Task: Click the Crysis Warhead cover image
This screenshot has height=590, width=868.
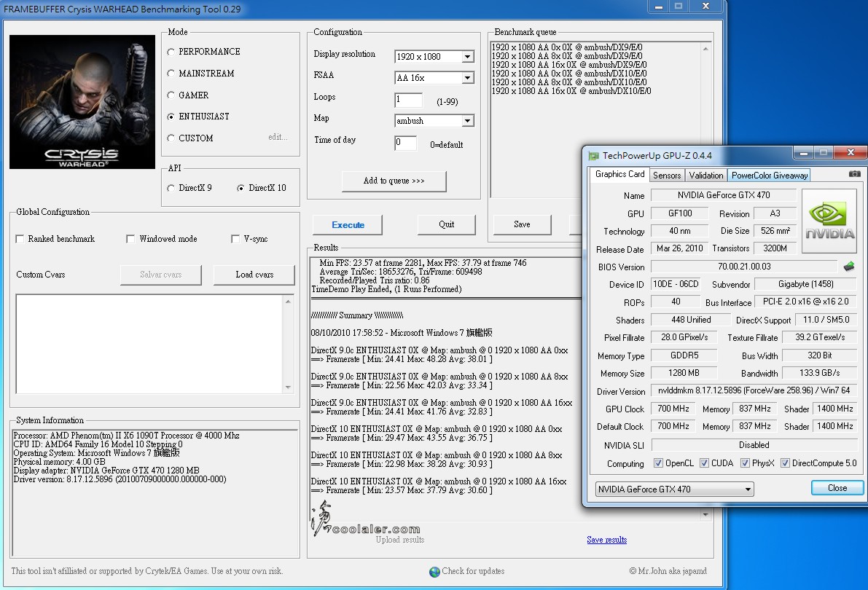Action: click(82, 102)
